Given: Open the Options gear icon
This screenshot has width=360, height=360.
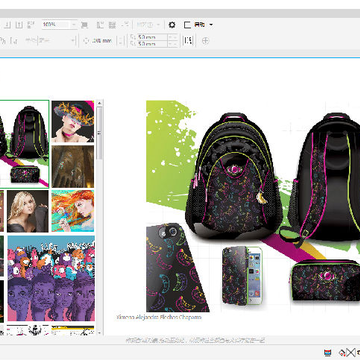Looking at the screenshot, I should point(172,25).
